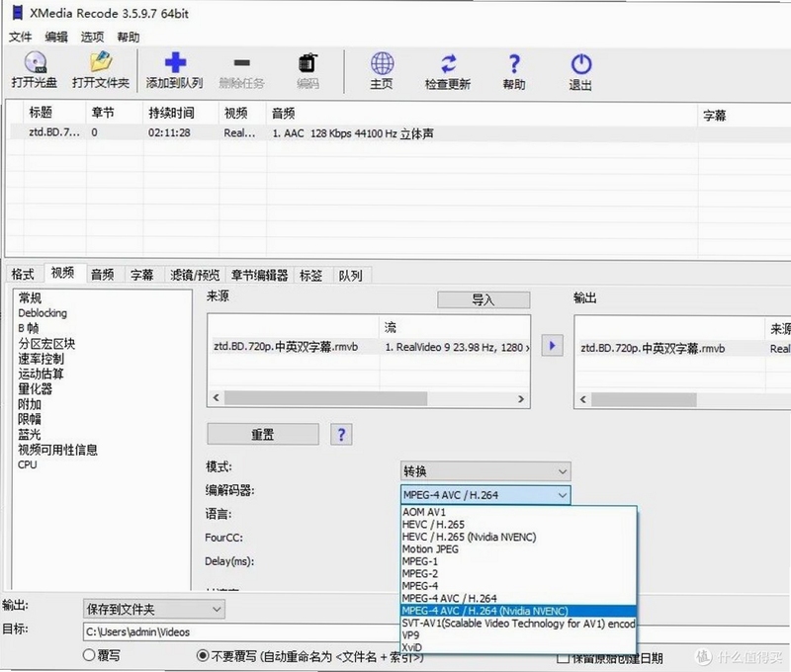791x672 pixels.
Task: Click Add to Queue (添加到队列) plus icon
Action: (x=175, y=63)
